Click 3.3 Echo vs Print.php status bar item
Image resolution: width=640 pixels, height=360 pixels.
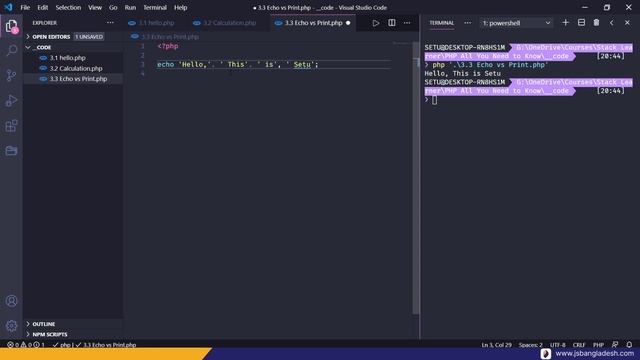tap(106, 345)
